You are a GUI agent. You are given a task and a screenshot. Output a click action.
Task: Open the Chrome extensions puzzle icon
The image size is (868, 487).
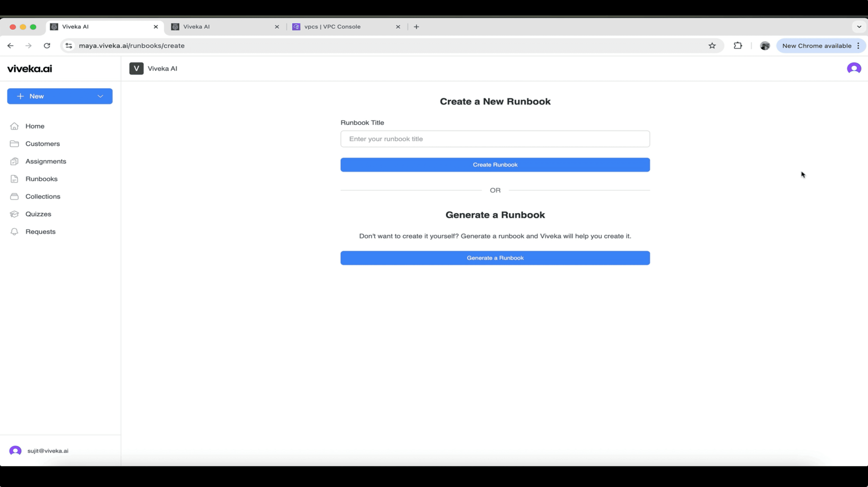[x=738, y=46]
